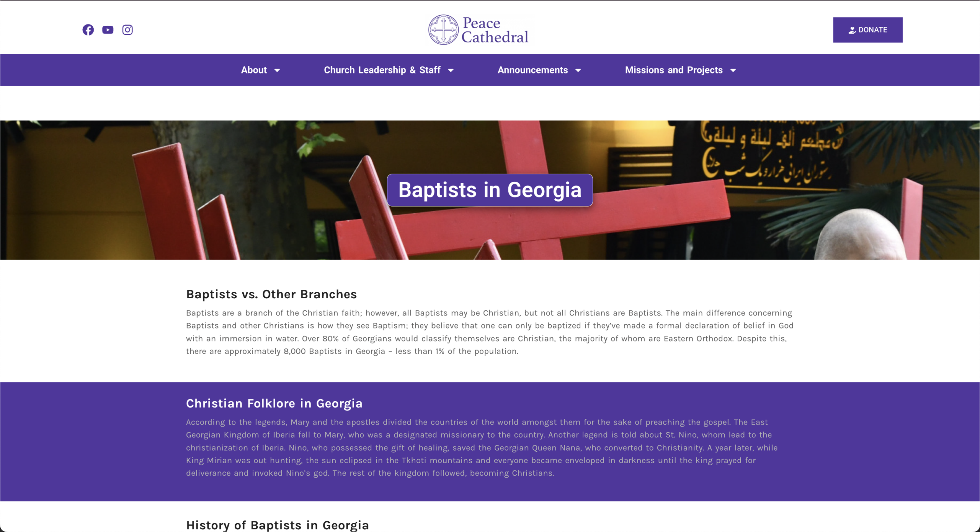Select Missions and Projects menu label
The height and width of the screenshot is (532, 980).
(x=674, y=70)
